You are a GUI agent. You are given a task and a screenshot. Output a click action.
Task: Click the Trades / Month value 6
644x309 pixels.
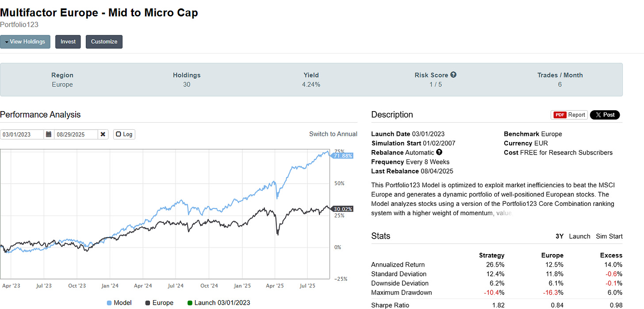coord(560,84)
